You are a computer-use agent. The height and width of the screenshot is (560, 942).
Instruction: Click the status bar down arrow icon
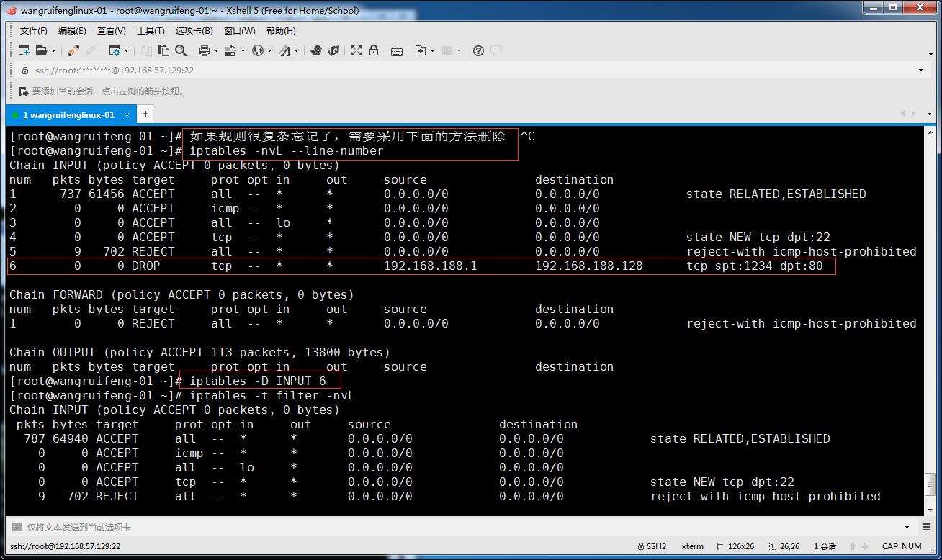[864, 546]
